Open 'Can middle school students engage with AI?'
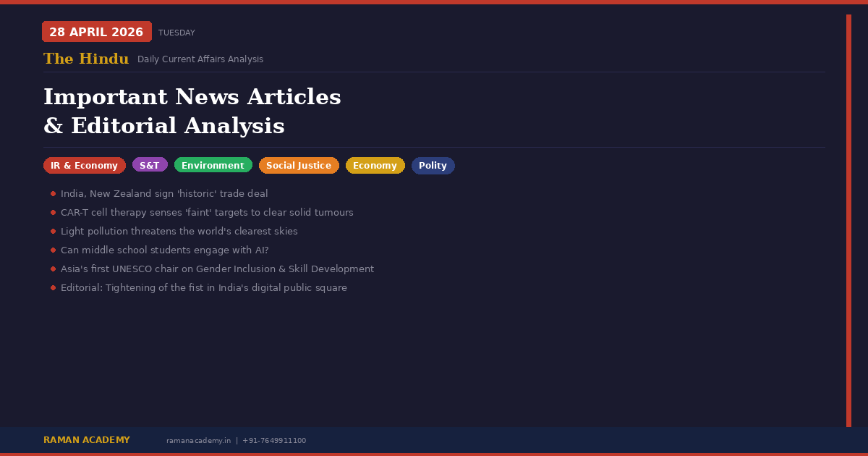Image resolution: width=868 pixels, height=456 pixels. click(165, 250)
